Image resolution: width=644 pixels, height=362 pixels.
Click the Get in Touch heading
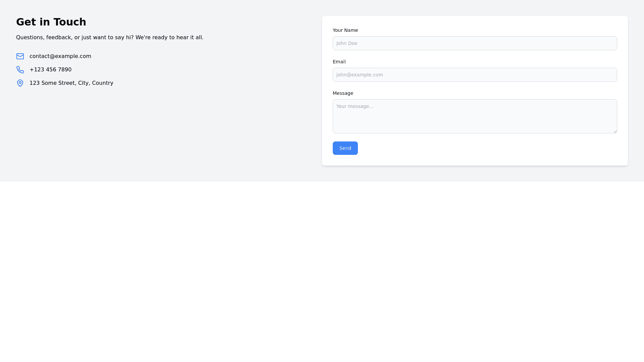point(51,22)
